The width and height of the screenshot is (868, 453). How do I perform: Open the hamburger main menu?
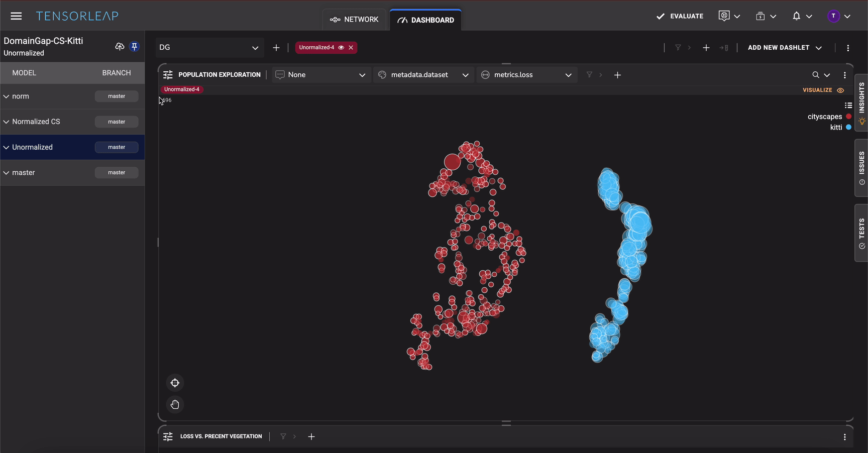[16, 16]
